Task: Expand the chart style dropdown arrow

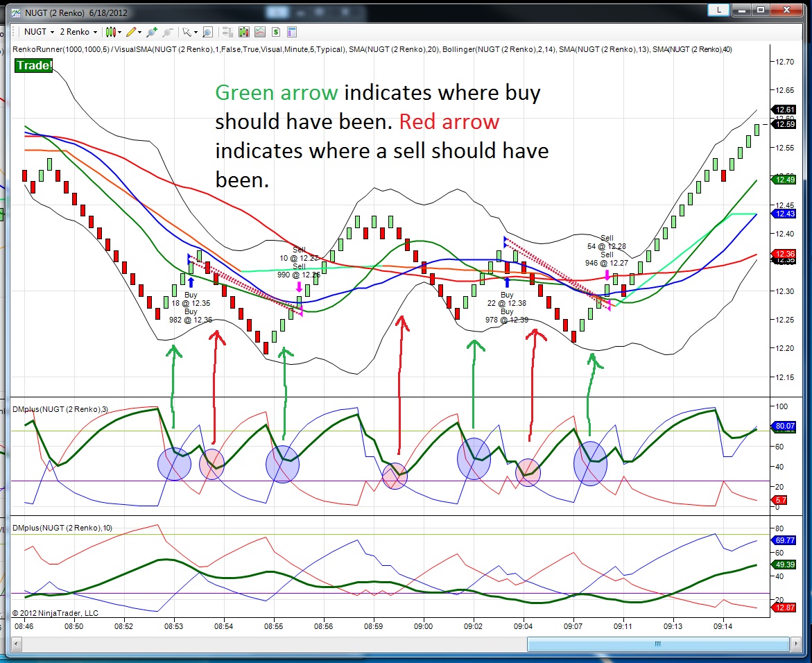Action: 120,32
